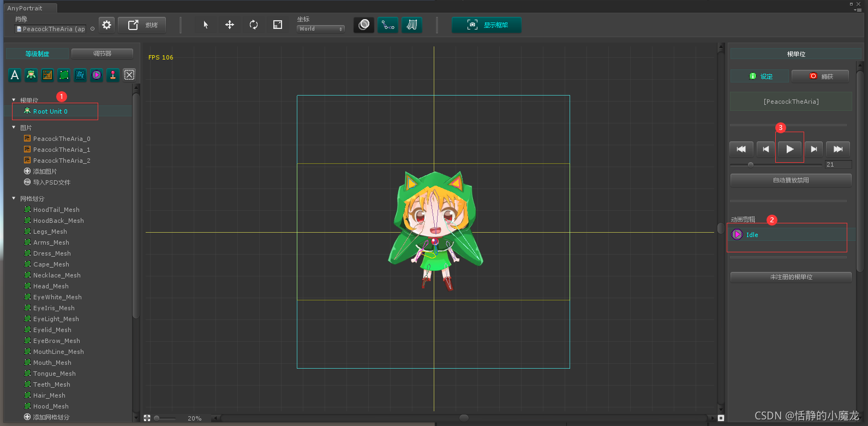This screenshot has height=426, width=868.
Task: Click the green mesh filter icon
Action: [64, 75]
